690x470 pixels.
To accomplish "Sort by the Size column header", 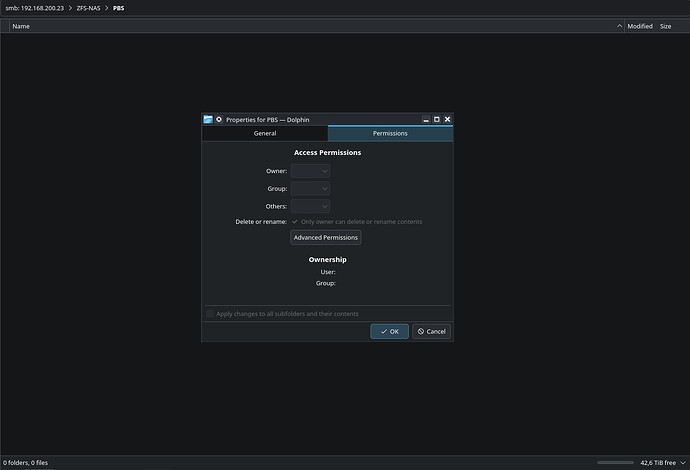I will click(x=665, y=26).
